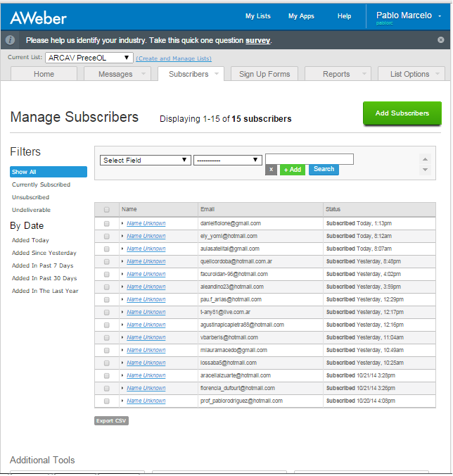Filter by Added In The Last Year
The width and height of the screenshot is (453, 476).
pos(45,291)
